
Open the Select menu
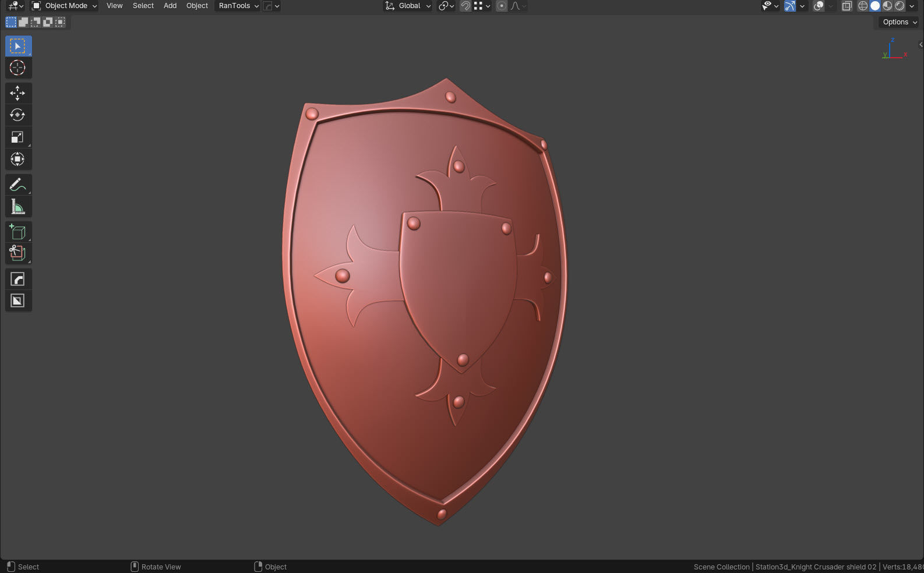pos(143,6)
